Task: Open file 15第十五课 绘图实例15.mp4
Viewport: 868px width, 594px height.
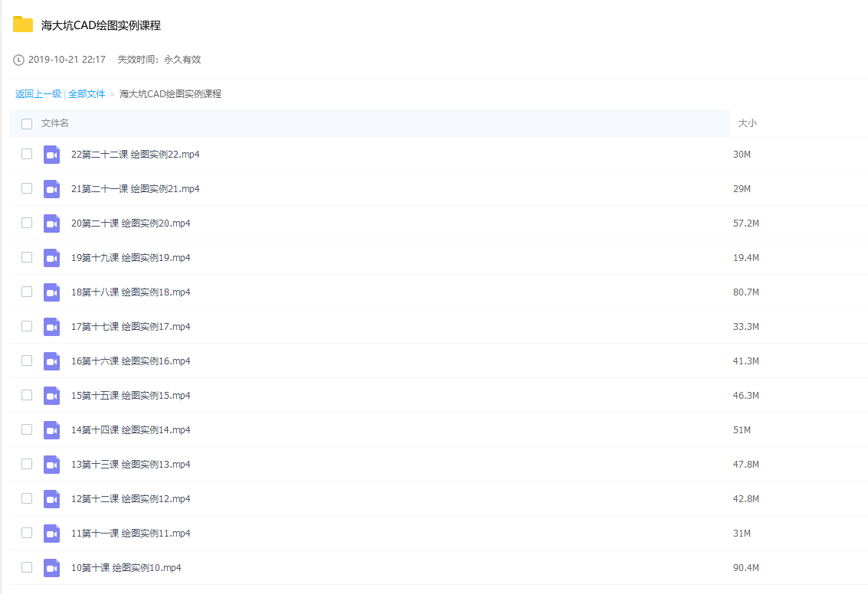Action: (131, 396)
